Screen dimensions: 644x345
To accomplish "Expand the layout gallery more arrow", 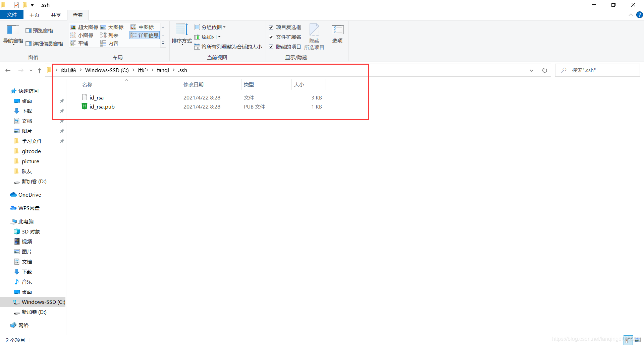I will click(x=163, y=43).
